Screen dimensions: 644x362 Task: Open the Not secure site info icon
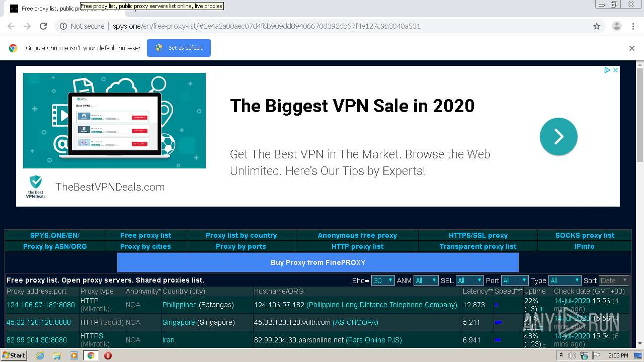click(63, 26)
